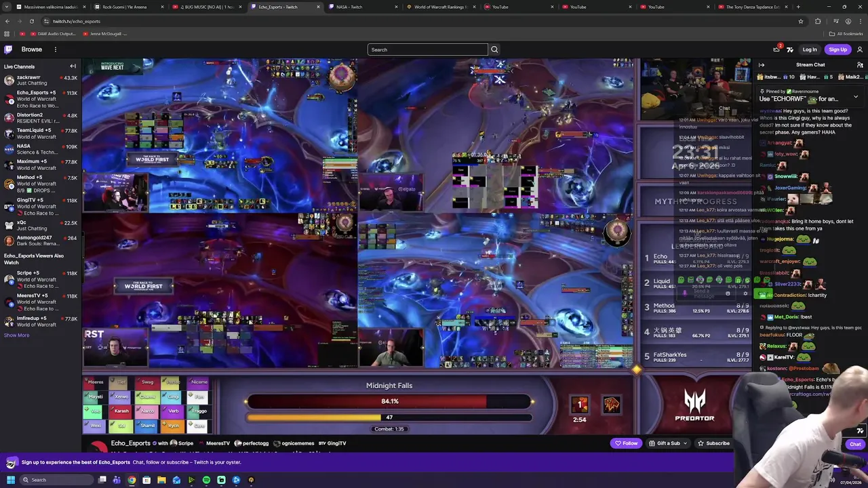Click the Subscribe button
Viewport: 868px width, 488px height.
coord(713,443)
